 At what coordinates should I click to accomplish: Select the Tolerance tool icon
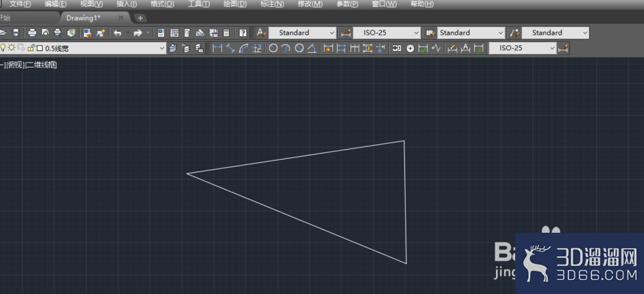(397, 48)
